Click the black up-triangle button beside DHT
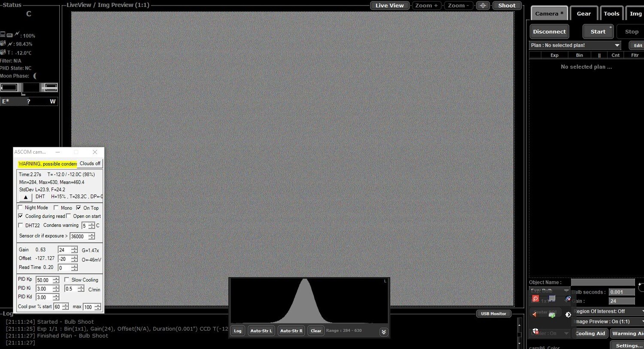This screenshot has height=349, width=644. click(x=25, y=197)
